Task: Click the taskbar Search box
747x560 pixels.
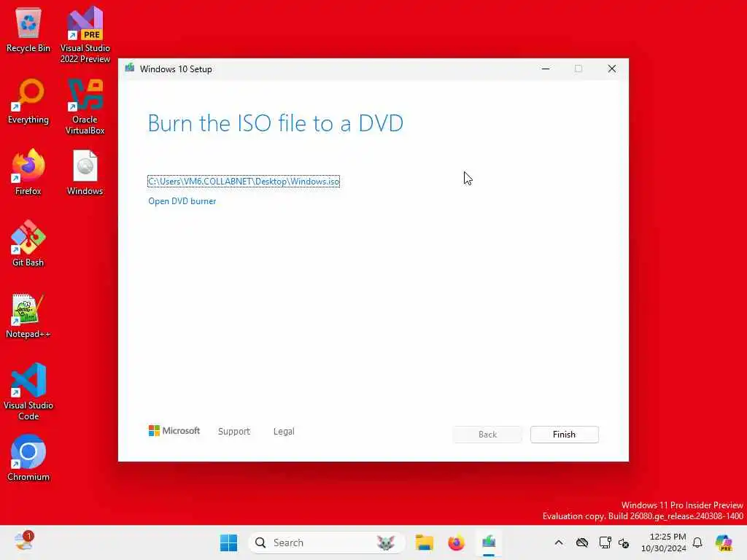Action: [326, 542]
